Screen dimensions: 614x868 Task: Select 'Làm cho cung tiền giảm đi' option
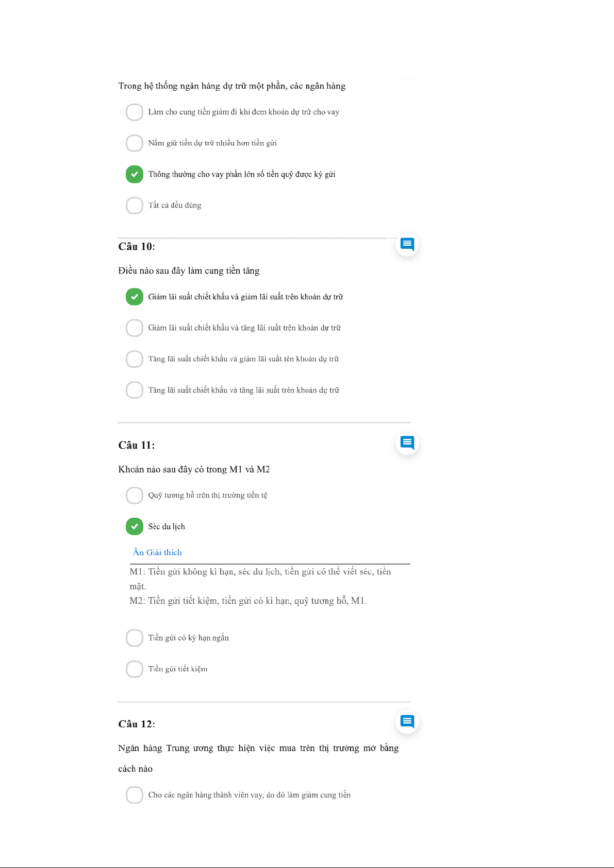(135, 112)
